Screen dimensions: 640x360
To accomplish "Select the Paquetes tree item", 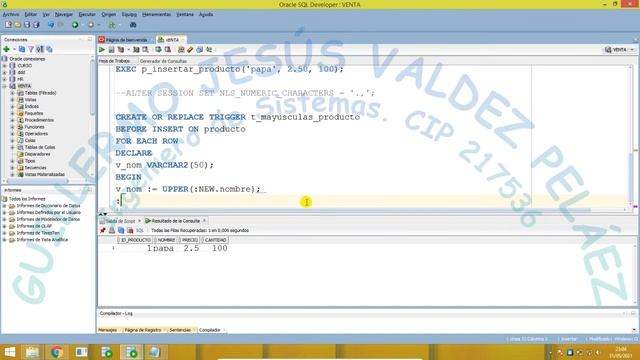I will tap(33, 113).
